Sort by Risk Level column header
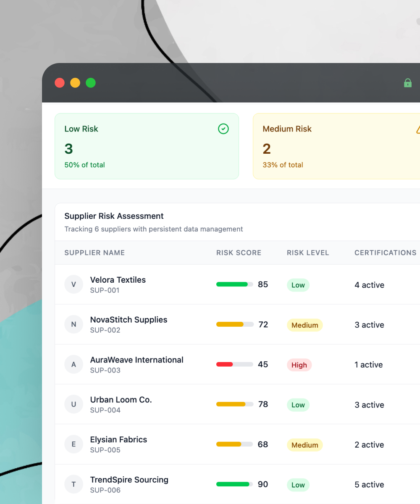The width and height of the screenshot is (420, 504). (x=308, y=253)
